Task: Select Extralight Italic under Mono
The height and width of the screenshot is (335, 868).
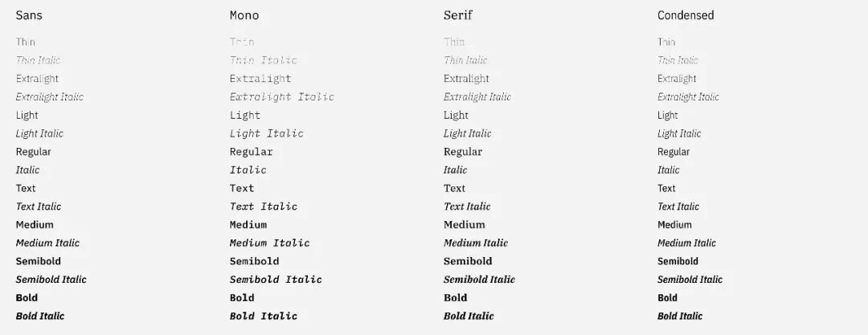Action: [x=281, y=97]
